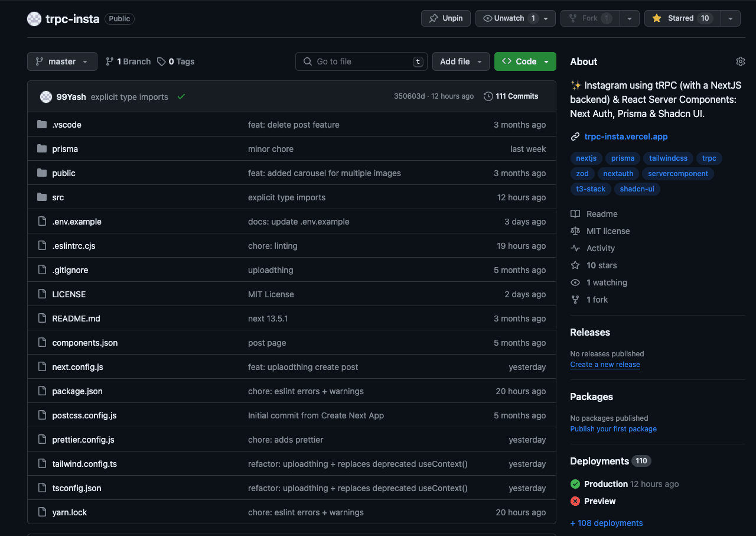Click the tag icon next to 0 Tags

pos(161,61)
